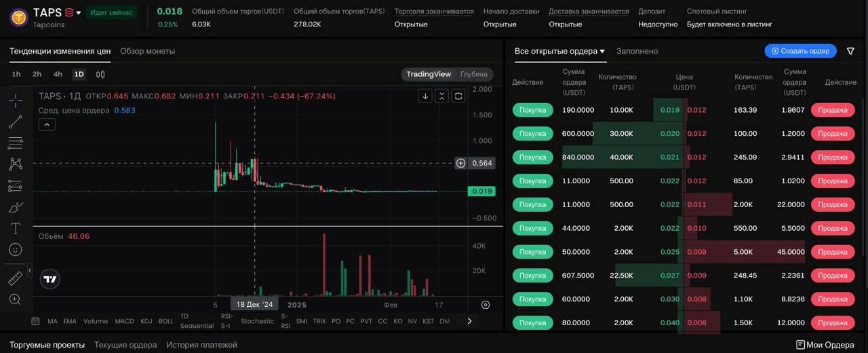868x353 pixels.
Task: Click the Создать ордер button
Action: click(x=800, y=51)
